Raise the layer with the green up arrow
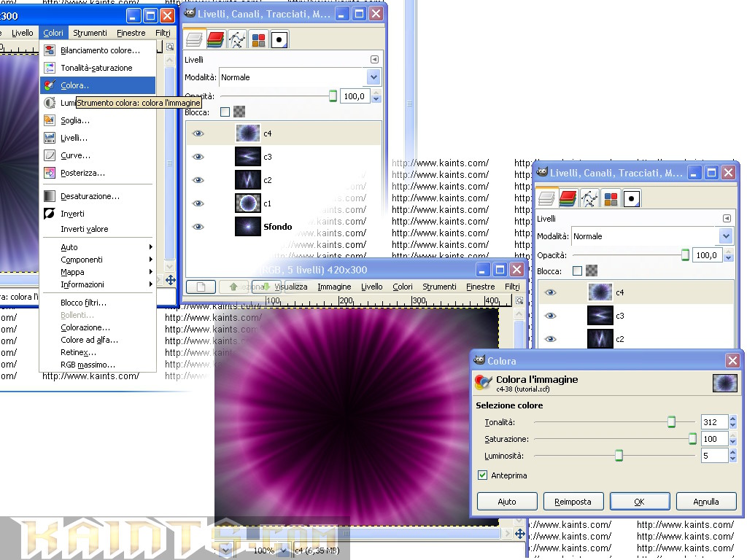This screenshot has height=560, width=747. (233, 287)
